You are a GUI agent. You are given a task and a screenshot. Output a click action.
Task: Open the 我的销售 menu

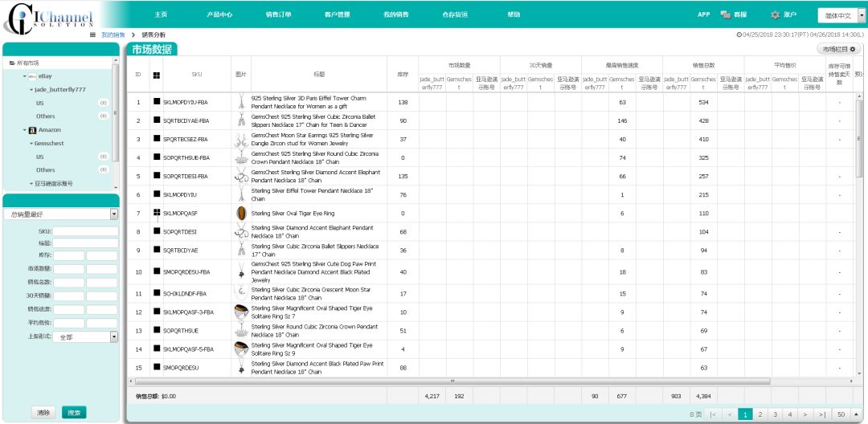395,15
